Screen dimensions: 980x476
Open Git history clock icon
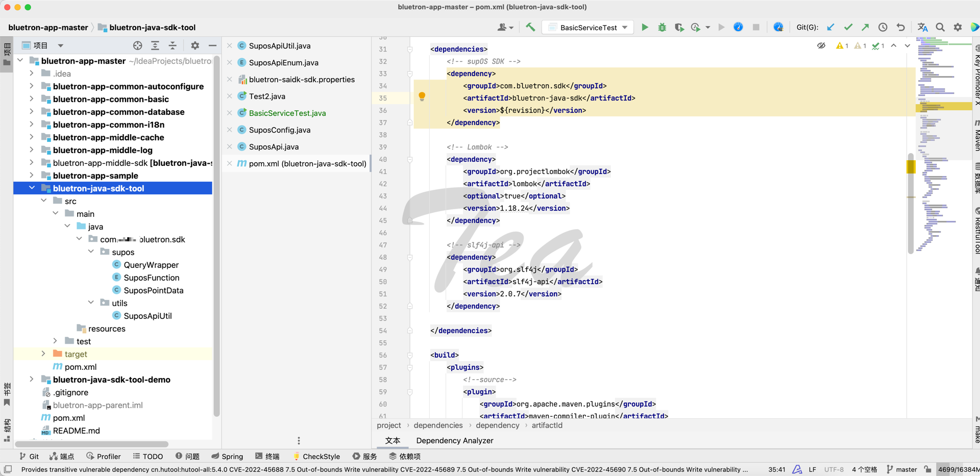coord(883,28)
